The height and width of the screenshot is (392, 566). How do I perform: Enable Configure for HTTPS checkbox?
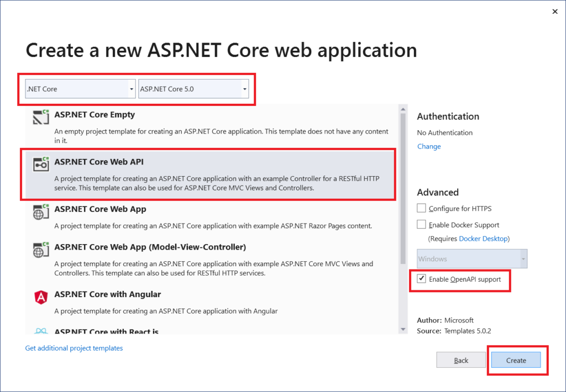point(421,208)
